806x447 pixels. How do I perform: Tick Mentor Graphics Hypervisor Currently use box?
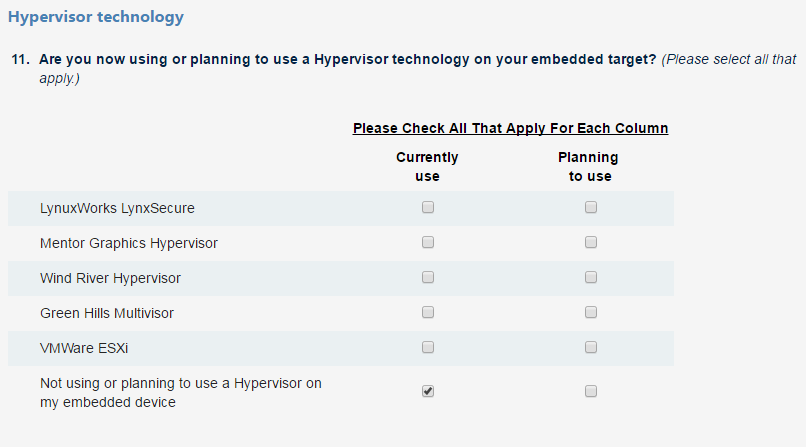(428, 242)
